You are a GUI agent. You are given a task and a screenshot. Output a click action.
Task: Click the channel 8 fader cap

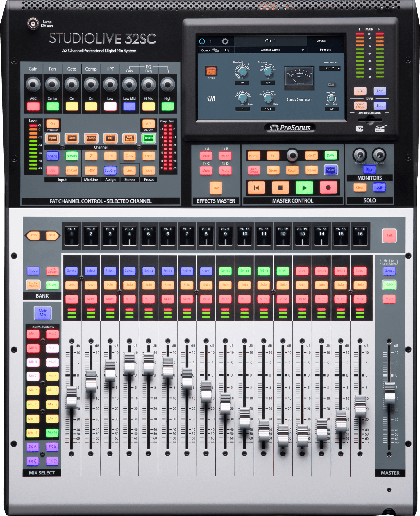[206, 392]
